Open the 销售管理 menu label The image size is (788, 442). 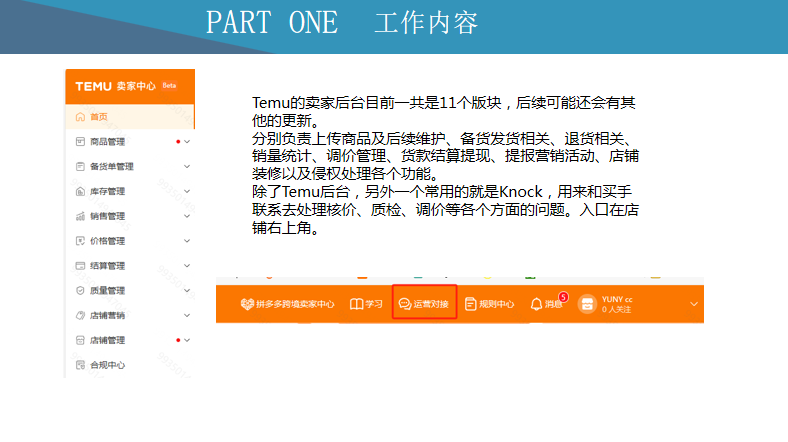pos(108,216)
